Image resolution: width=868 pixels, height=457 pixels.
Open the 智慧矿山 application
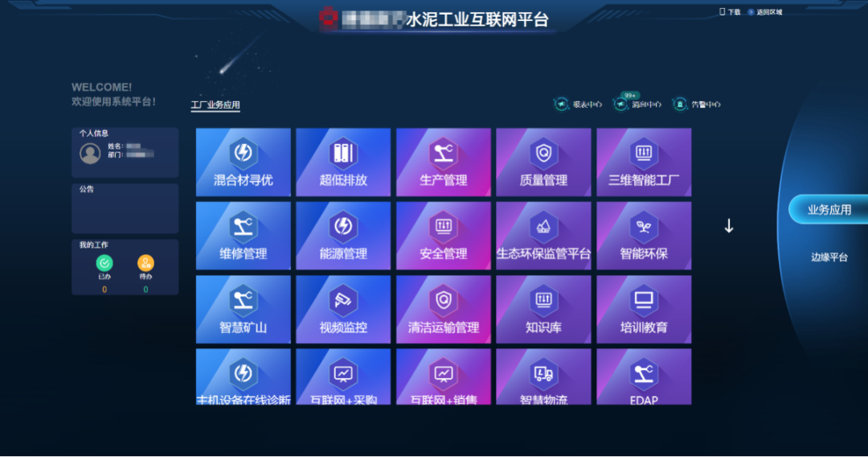243,310
